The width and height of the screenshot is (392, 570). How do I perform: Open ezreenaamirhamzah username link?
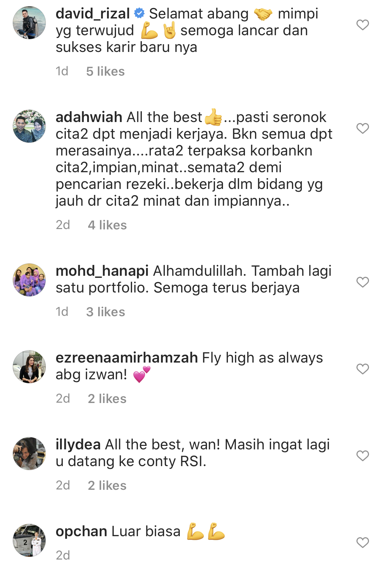127,358
